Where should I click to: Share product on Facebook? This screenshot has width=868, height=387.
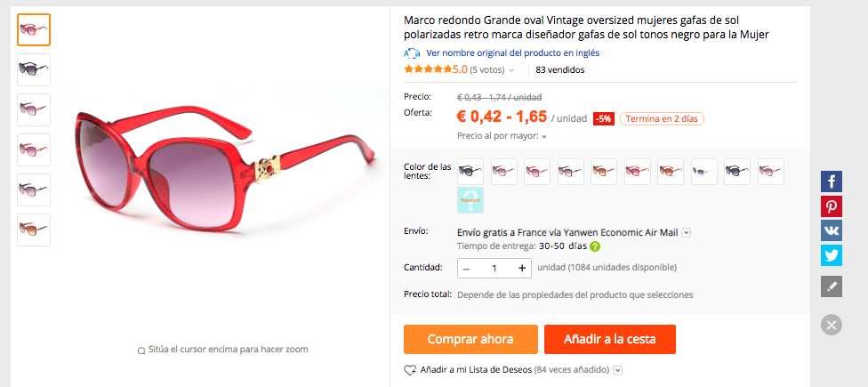click(x=831, y=181)
